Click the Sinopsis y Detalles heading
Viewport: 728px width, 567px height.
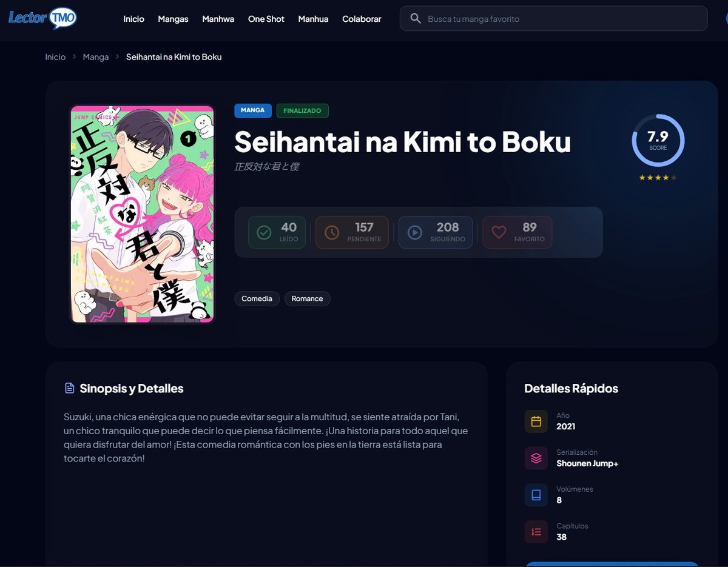coord(132,388)
